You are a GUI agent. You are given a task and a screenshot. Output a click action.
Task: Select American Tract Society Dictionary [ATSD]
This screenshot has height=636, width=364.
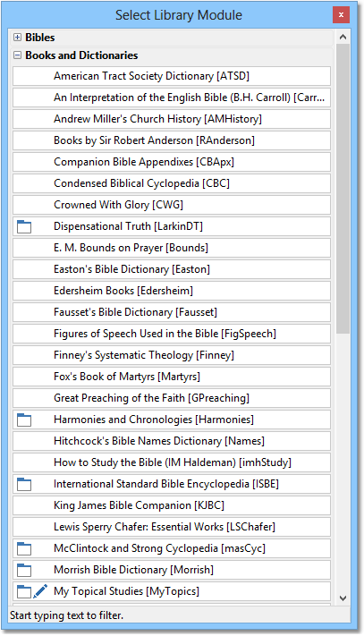point(172,76)
